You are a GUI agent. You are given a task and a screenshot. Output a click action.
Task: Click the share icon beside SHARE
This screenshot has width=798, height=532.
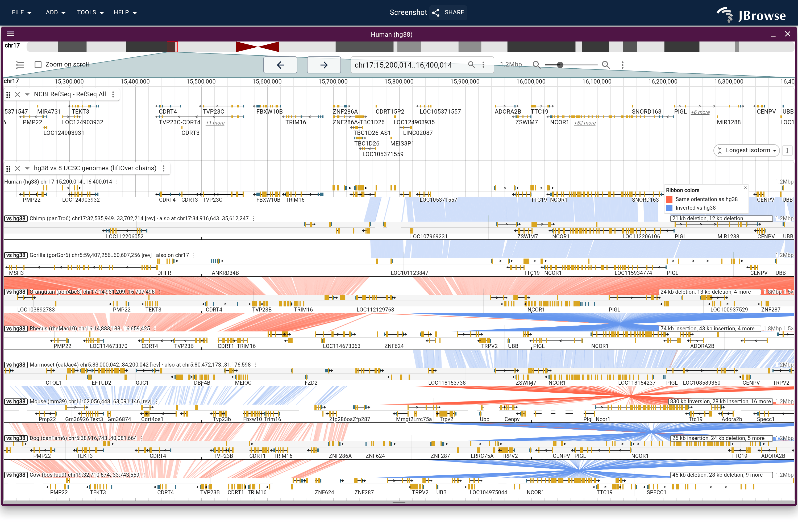pyautogui.click(x=436, y=13)
